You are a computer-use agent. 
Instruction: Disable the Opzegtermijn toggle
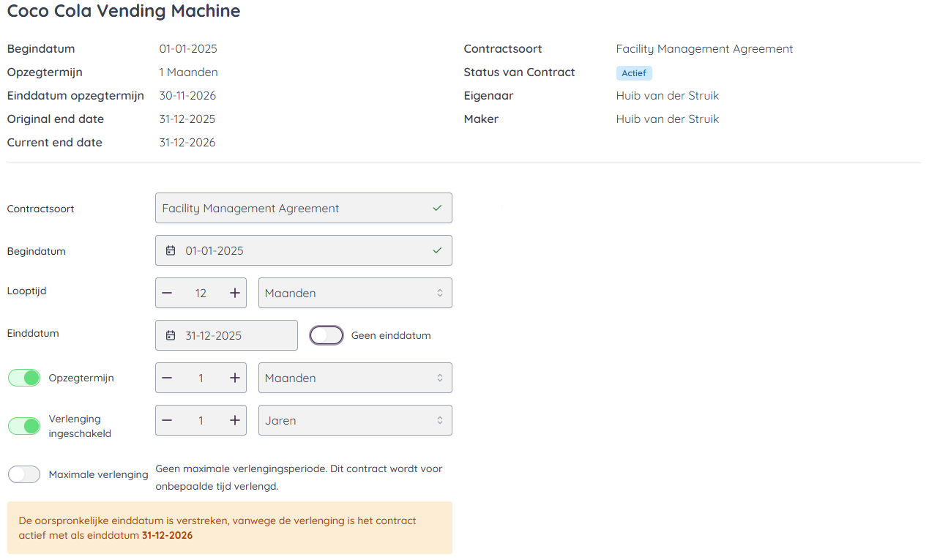[x=24, y=378]
